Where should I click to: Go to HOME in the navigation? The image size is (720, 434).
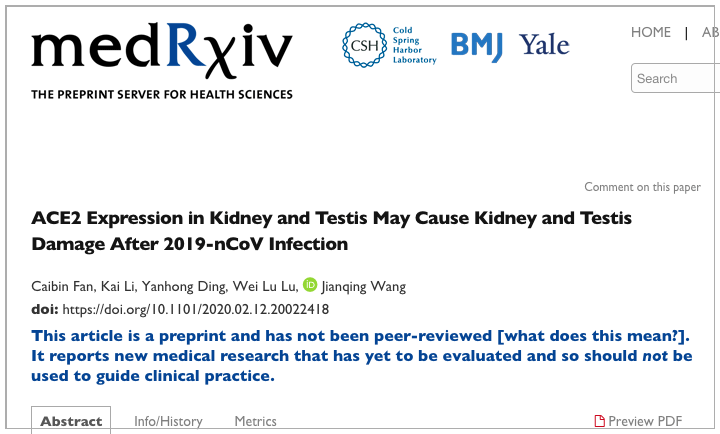point(651,32)
